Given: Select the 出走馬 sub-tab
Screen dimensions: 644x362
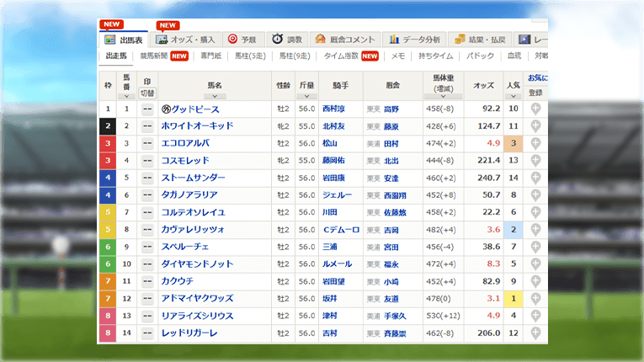Looking at the screenshot, I should point(116,56).
